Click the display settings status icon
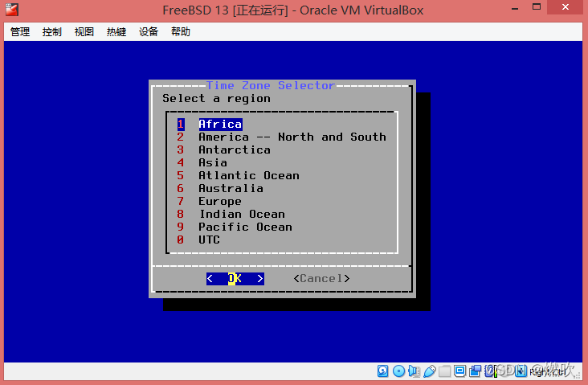Screen dimensions: 588x385 (x=459, y=371)
